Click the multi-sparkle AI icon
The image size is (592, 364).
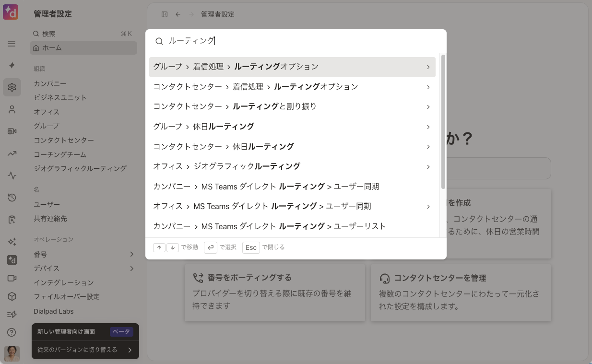12,242
